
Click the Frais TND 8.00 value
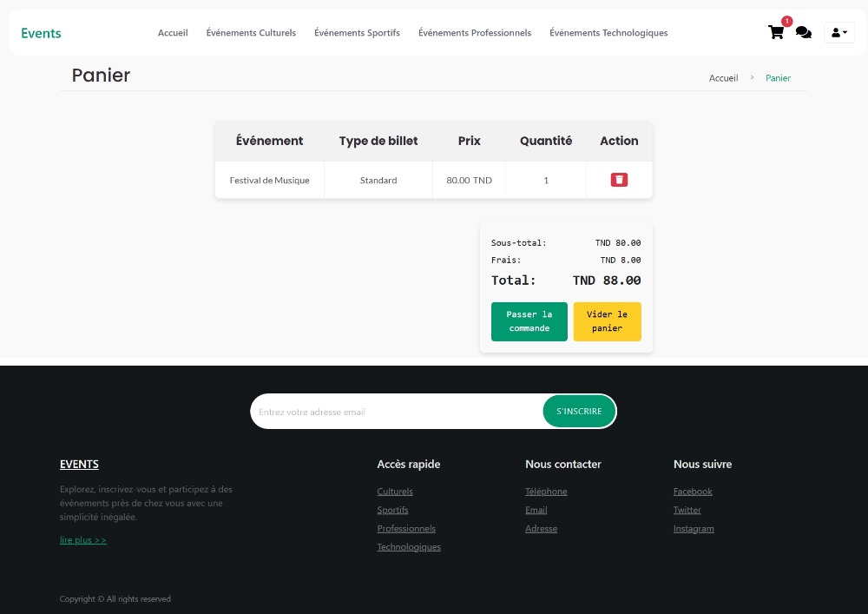(x=621, y=260)
